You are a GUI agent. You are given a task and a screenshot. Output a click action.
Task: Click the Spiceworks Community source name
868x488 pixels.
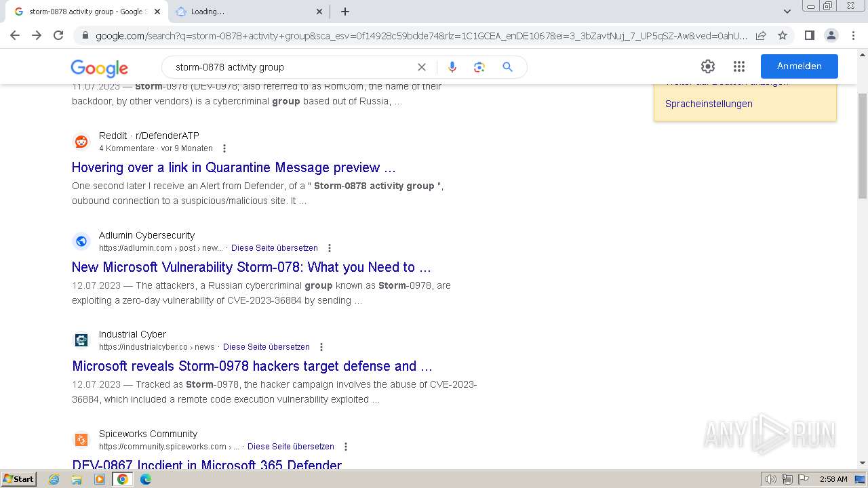click(148, 434)
